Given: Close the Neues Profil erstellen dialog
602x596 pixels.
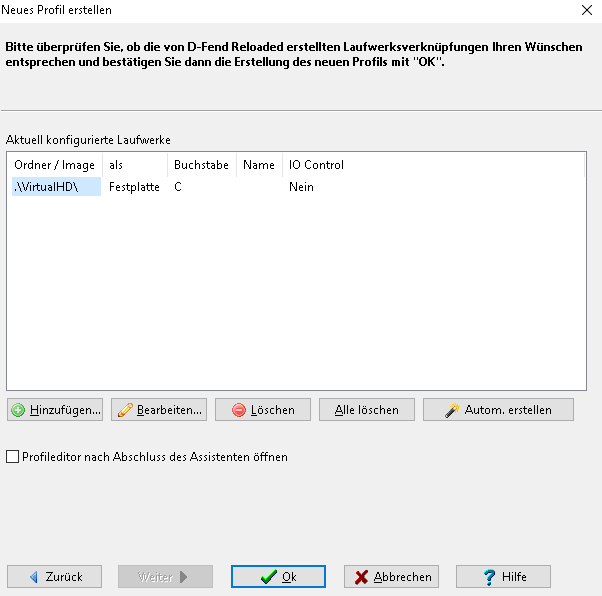Looking at the screenshot, I should click(x=585, y=10).
